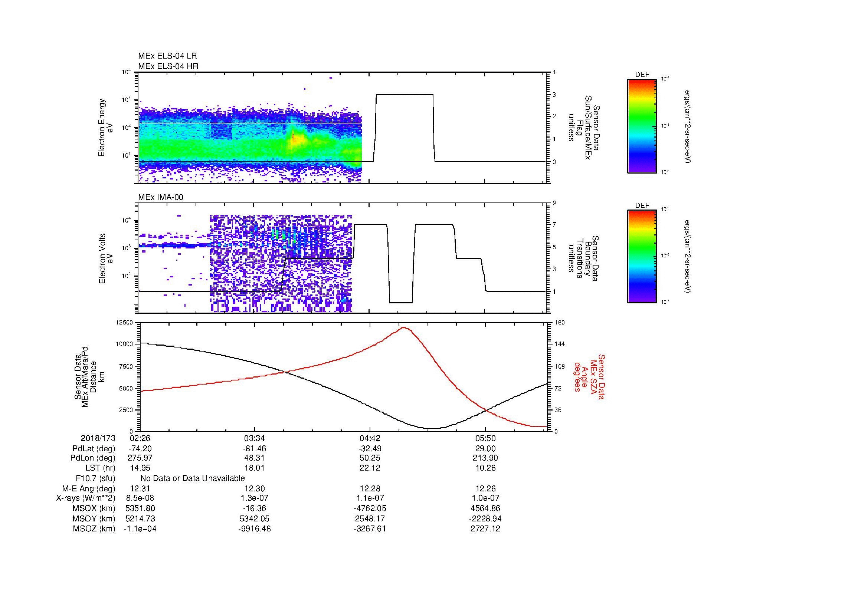
Task: Click X-rays value '8.5e-08'
Action: click(x=140, y=498)
